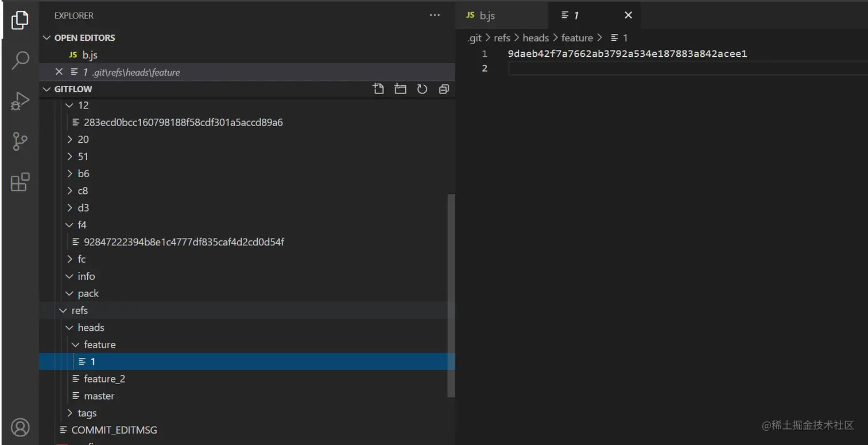Select file 1 under feature folder
Viewport: 868px width, 445px height.
click(247, 361)
